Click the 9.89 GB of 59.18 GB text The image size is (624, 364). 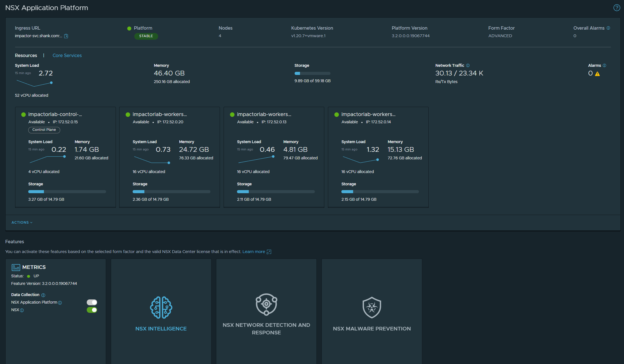point(312,81)
